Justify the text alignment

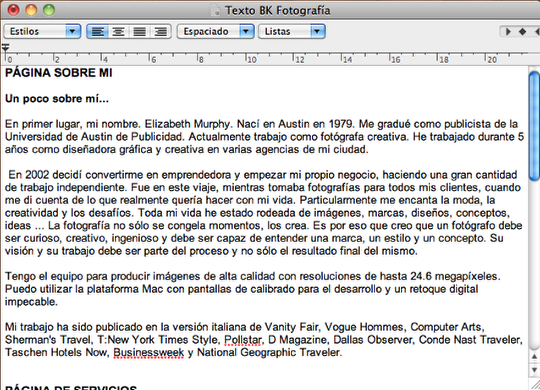tap(139, 32)
